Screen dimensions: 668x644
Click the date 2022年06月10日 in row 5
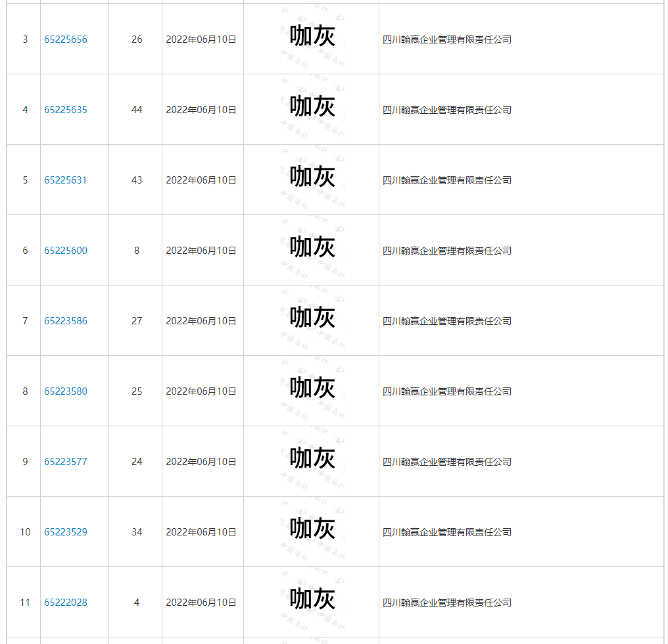click(201, 180)
